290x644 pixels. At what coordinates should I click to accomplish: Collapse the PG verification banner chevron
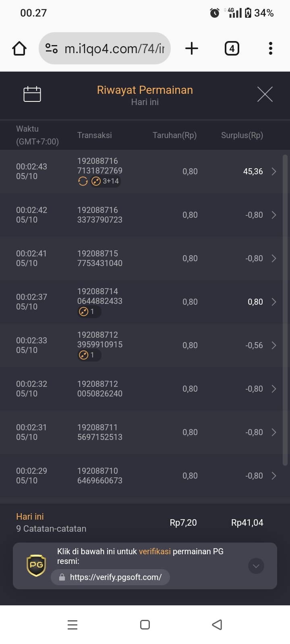click(x=256, y=566)
